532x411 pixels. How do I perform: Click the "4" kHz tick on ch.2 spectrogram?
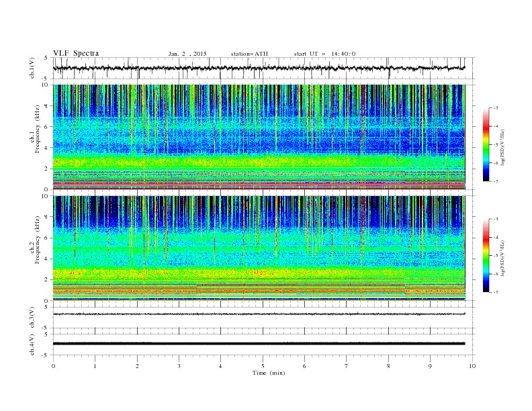tap(47, 259)
